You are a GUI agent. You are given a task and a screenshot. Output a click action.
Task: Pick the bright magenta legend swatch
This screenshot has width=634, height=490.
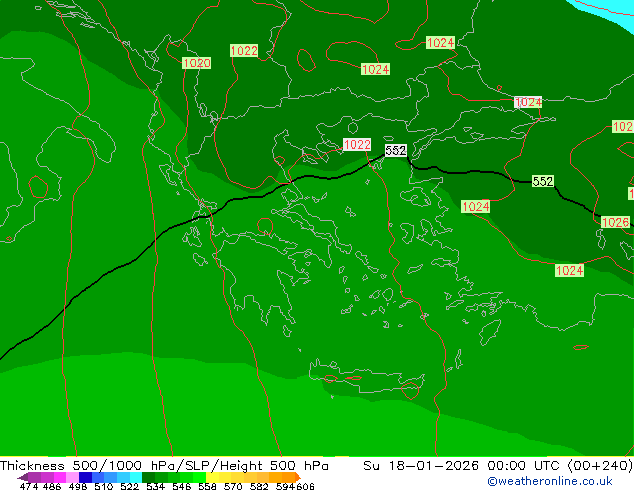[60, 477]
